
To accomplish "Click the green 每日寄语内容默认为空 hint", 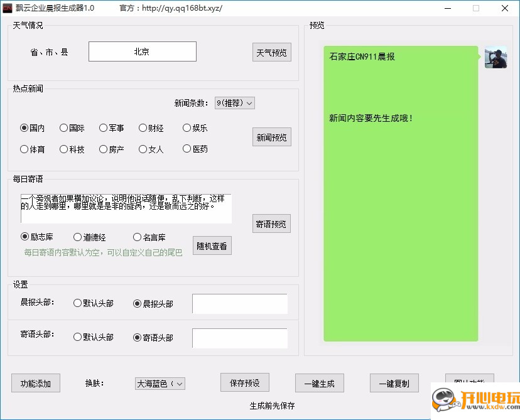I will tap(103, 252).
